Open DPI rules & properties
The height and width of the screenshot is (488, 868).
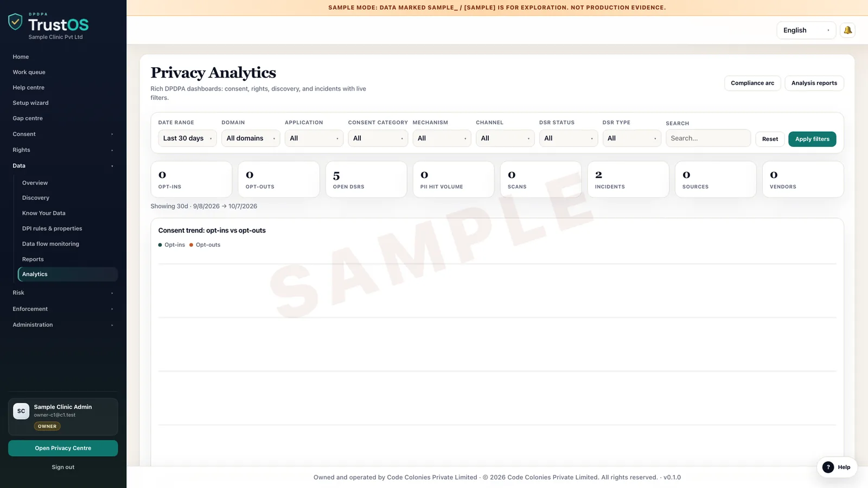pos(68,229)
